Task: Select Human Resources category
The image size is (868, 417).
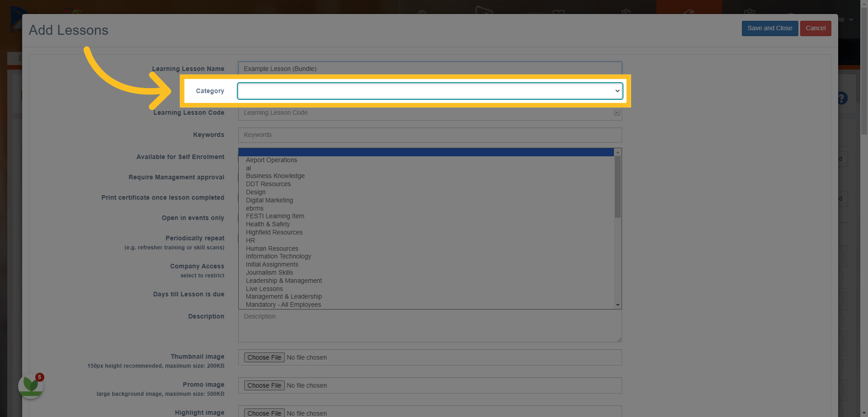Action: (x=426, y=248)
